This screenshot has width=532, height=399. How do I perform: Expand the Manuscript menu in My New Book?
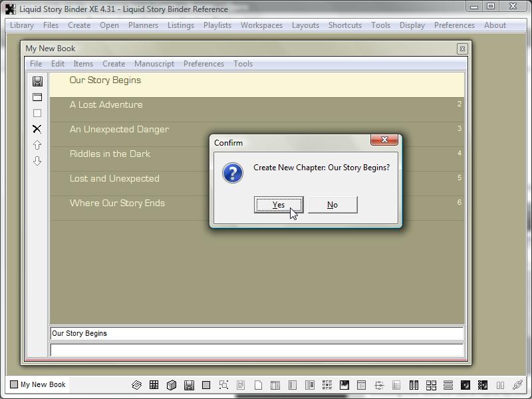tap(154, 64)
